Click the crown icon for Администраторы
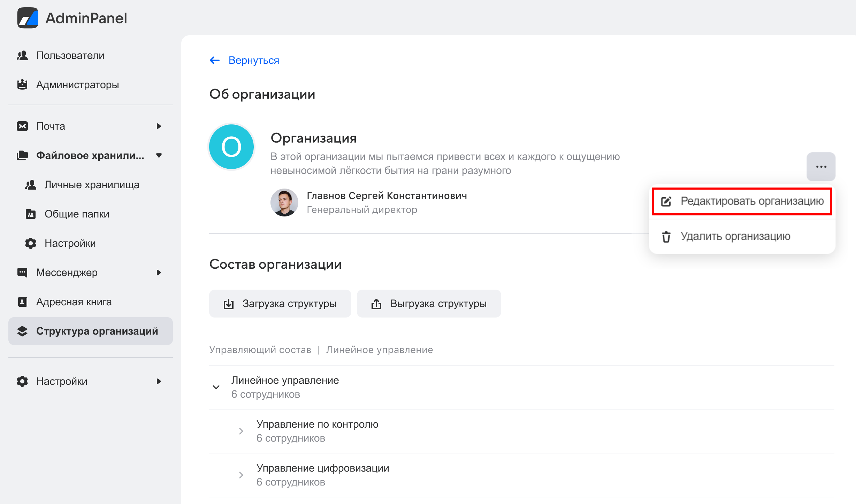 click(22, 85)
